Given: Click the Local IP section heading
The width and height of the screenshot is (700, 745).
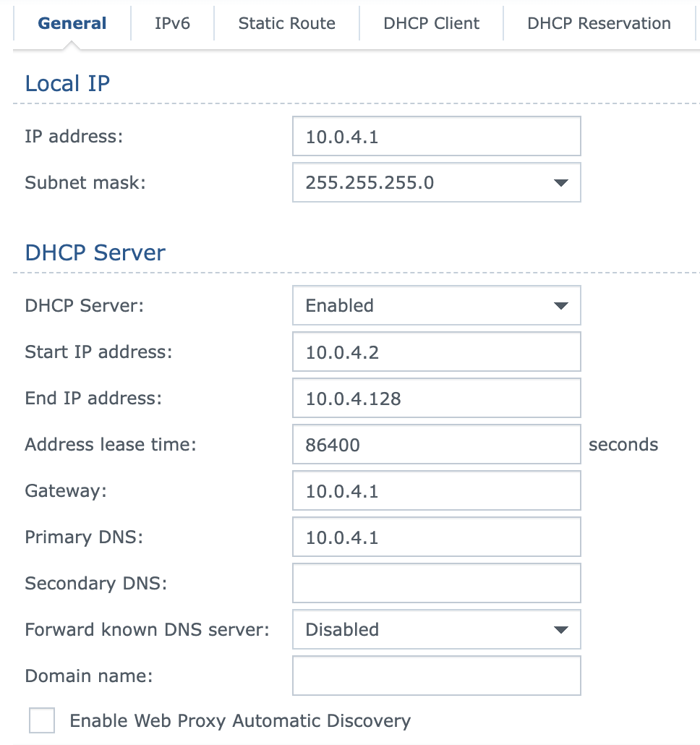Looking at the screenshot, I should point(67,83).
